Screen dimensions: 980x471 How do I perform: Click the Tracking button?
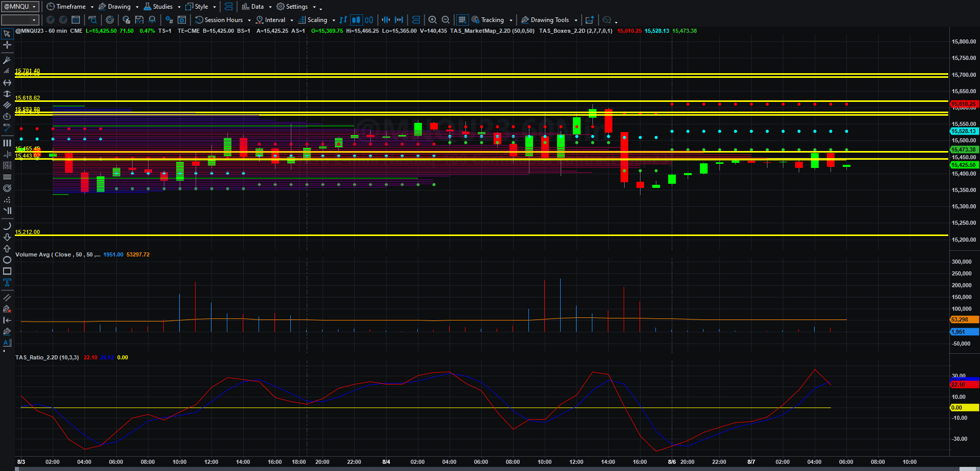(x=492, y=20)
